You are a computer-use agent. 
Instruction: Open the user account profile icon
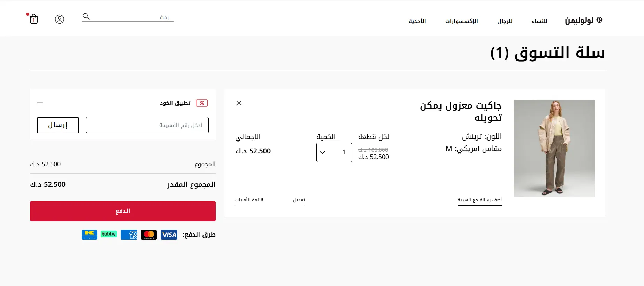(60, 19)
